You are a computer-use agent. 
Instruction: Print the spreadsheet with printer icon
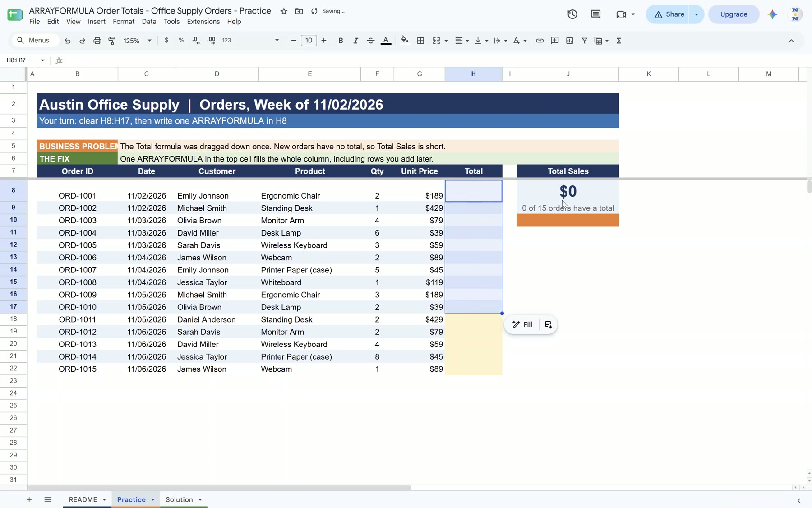click(97, 41)
